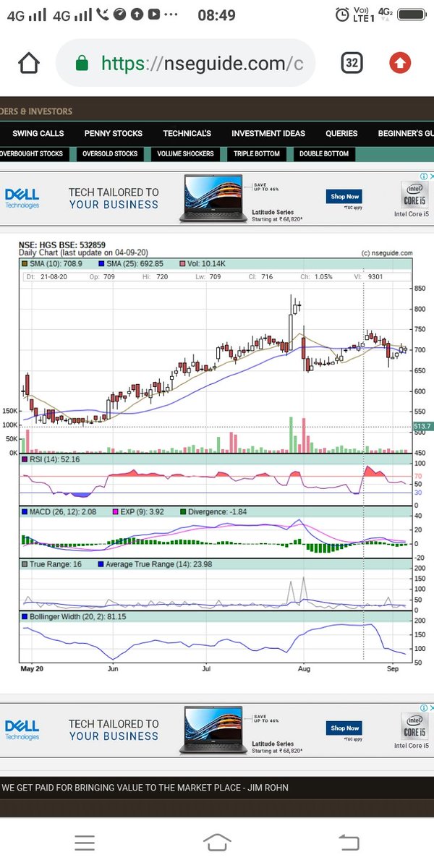Click the 'Daily Chart (last update on 04-09-20)' text
Image resolution: width=434 pixels, height=868 pixels.
coord(84,253)
